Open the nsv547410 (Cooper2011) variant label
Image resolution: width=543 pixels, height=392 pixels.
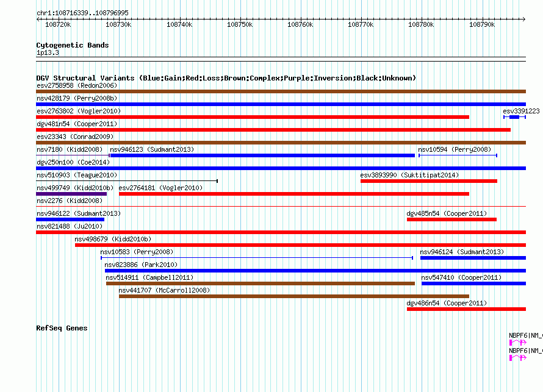click(461, 277)
